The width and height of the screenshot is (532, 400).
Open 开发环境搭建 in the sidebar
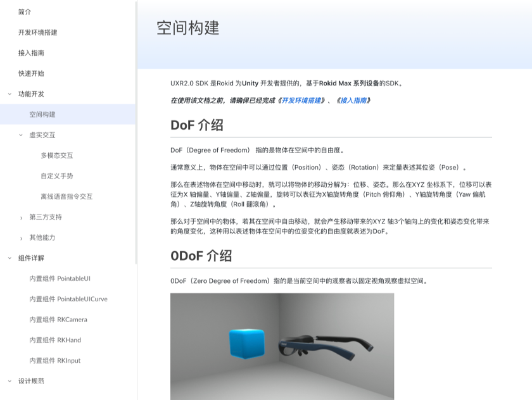37,32
